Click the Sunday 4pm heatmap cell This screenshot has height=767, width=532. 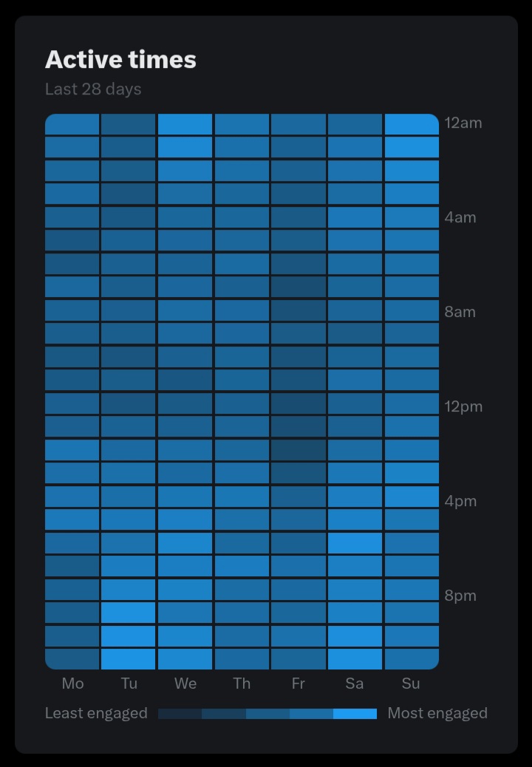pyautogui.click(x=412, y=497)
